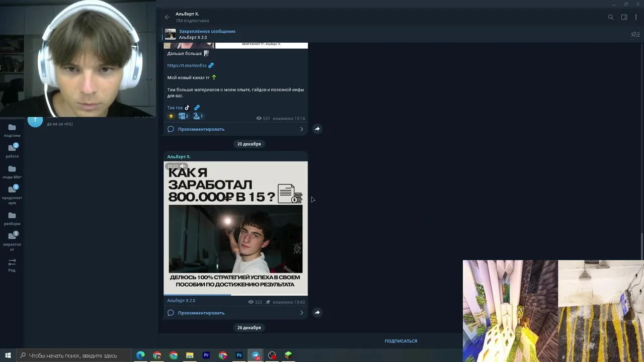644x362 pixels.
Task: Edit folders via the Ред. button
Action: pos(12,265)
